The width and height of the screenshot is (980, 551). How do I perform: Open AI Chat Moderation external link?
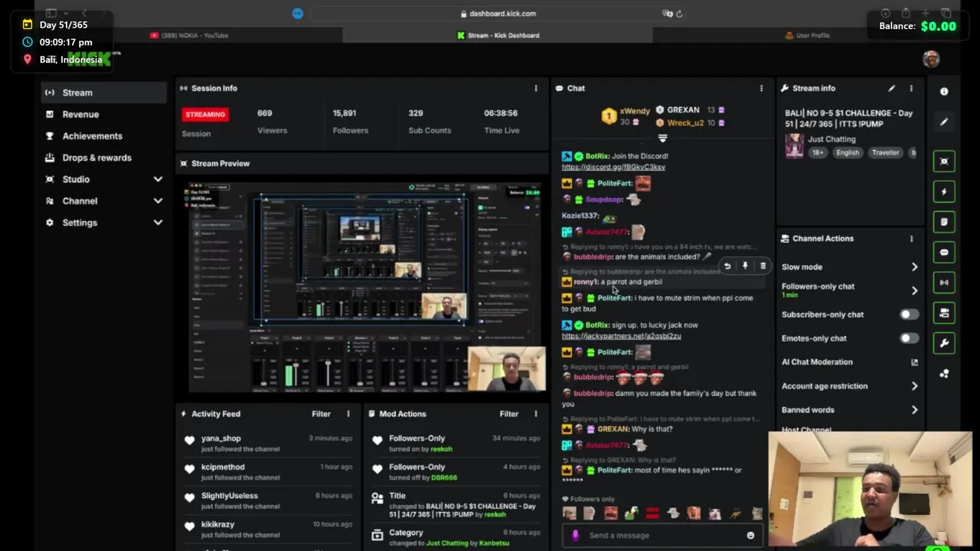(914, 362)
